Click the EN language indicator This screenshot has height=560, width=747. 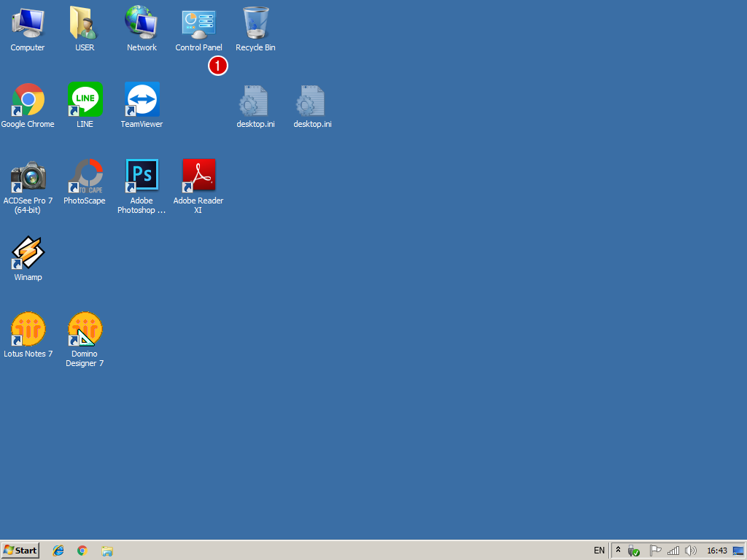coord(599,551)
